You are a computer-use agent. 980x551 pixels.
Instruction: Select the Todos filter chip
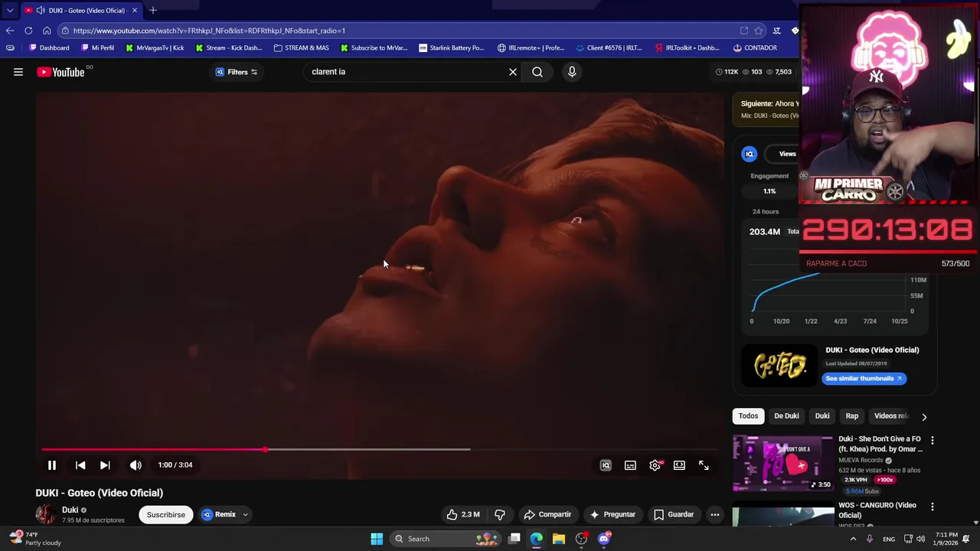(x=748, y=416)
